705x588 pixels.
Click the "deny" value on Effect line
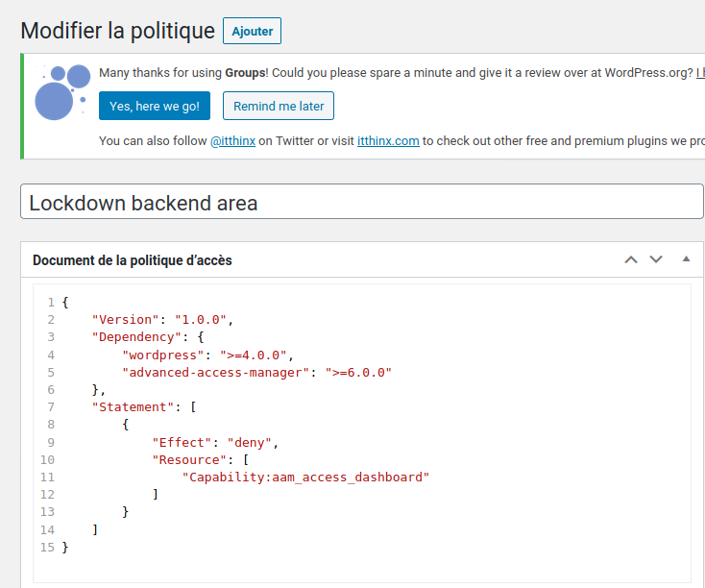tap(250, 443)
